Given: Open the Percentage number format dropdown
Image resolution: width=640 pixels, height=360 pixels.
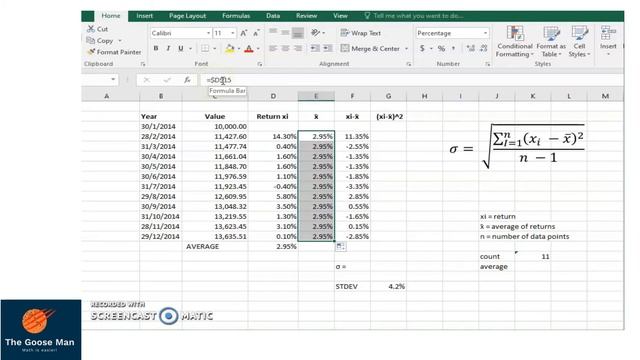Looking at the screenshot, I should click(x=485, y=33).
